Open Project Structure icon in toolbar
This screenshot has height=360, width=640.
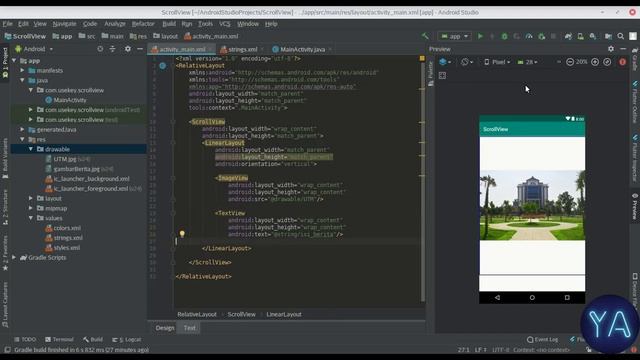tap(608, 36)
